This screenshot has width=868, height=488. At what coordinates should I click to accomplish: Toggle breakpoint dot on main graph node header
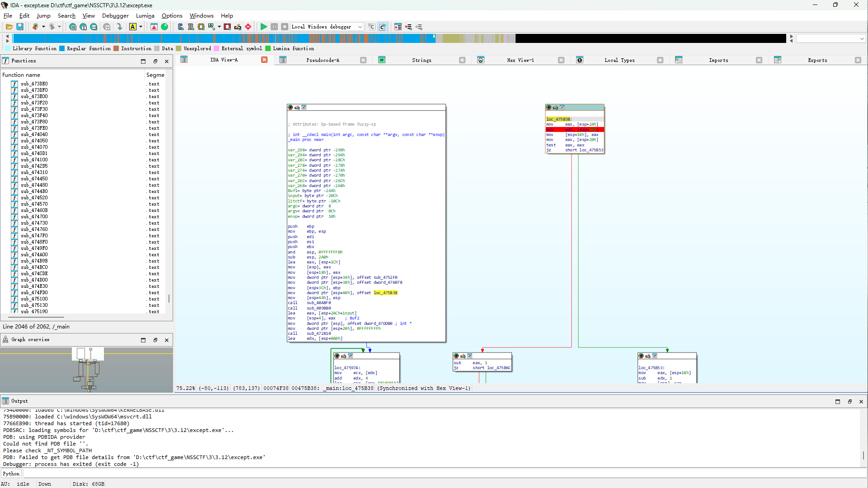(x=290, y=108)
